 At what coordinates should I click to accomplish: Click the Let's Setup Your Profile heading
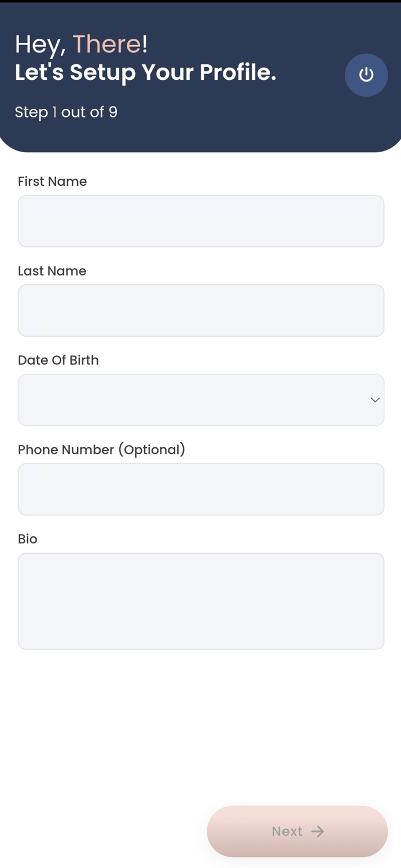click(146, 72)
